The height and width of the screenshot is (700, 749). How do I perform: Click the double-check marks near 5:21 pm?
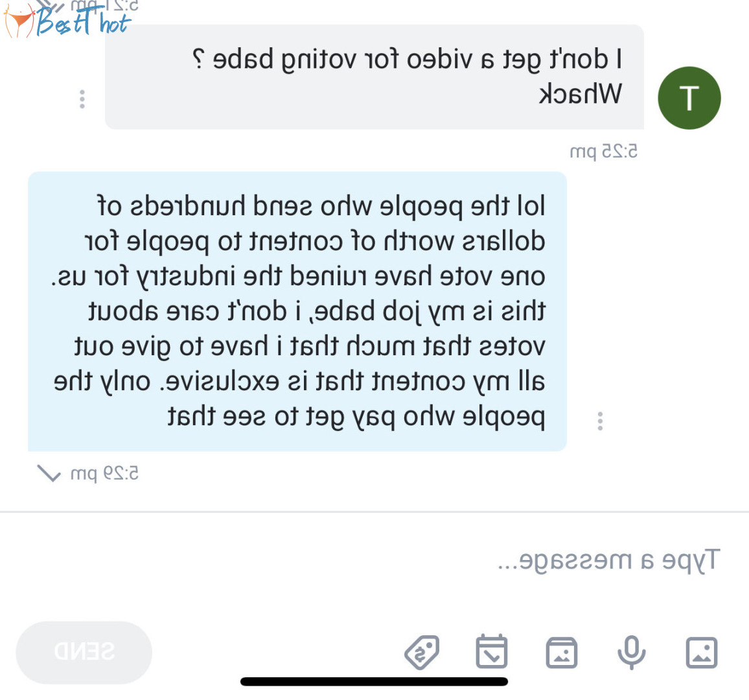point(50,6)
